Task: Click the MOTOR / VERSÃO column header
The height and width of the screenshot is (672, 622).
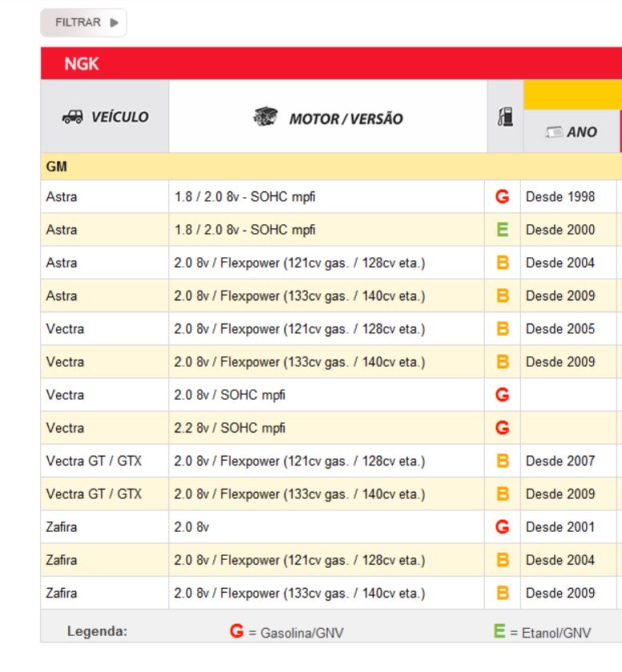Action: [328, 116]
